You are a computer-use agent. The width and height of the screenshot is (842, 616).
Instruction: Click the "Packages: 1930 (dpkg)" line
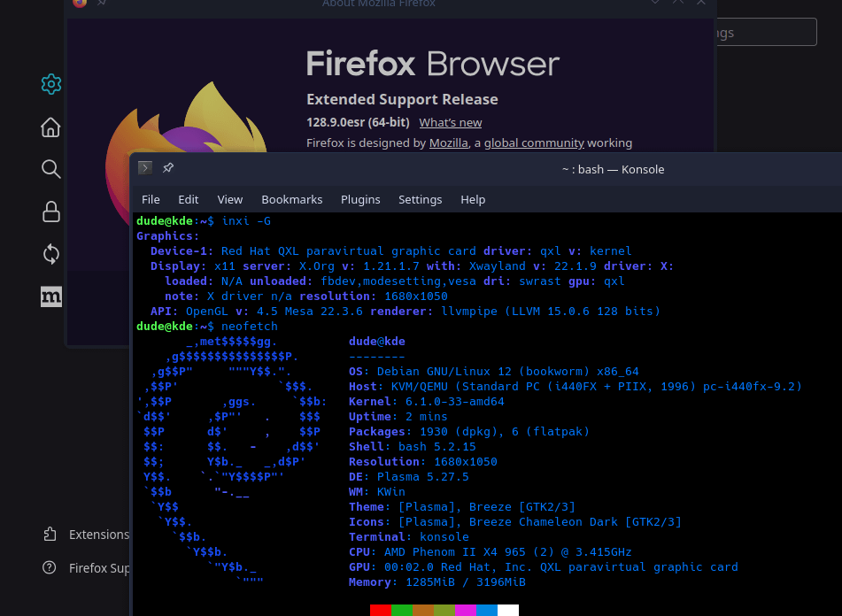468,431
